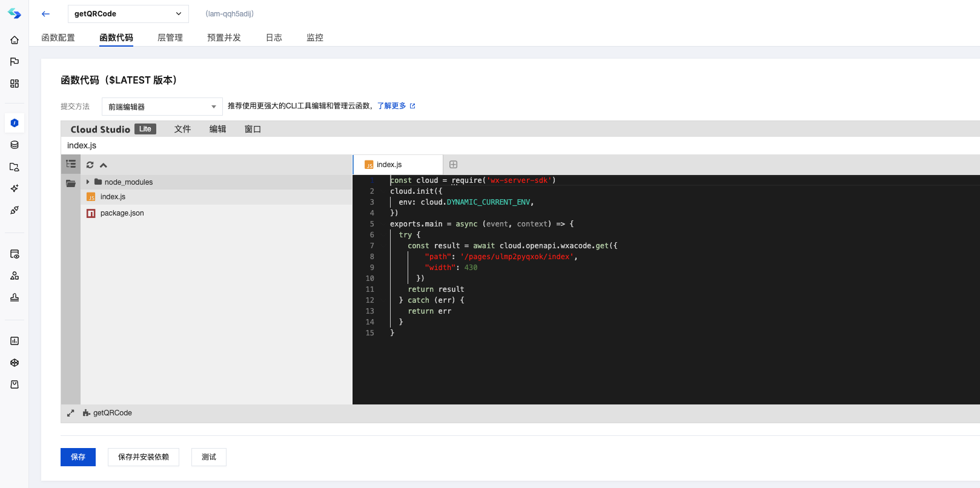Click the open folder explorer icon
This screenshot has height=488, width=980.
click(71, 183)
